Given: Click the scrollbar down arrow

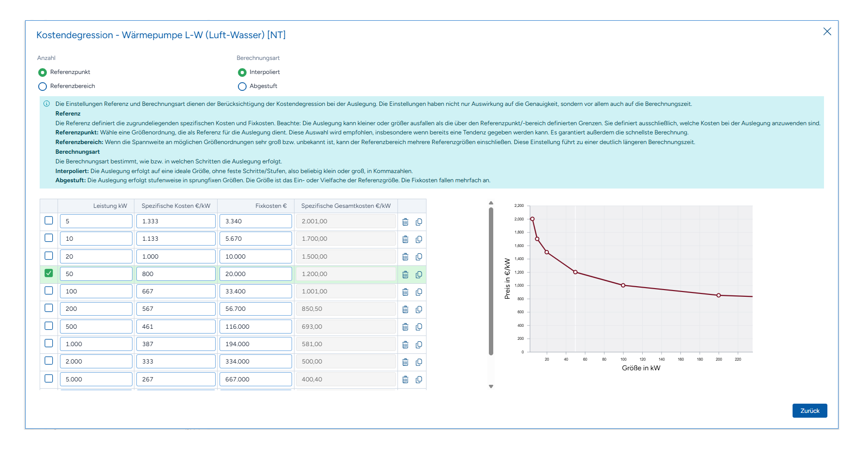Looking at the screenshot, I should click(x=491, y=387).
